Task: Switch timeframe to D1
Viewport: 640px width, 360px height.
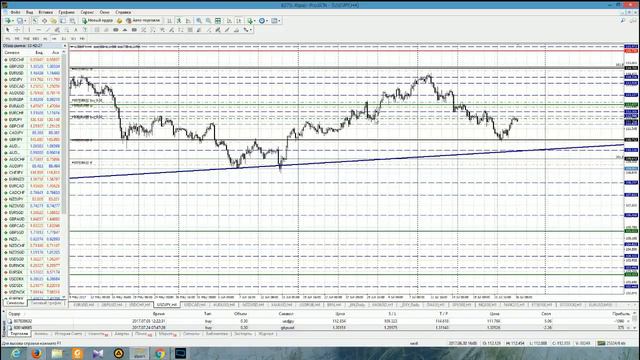Action: [x=64, y=38]
